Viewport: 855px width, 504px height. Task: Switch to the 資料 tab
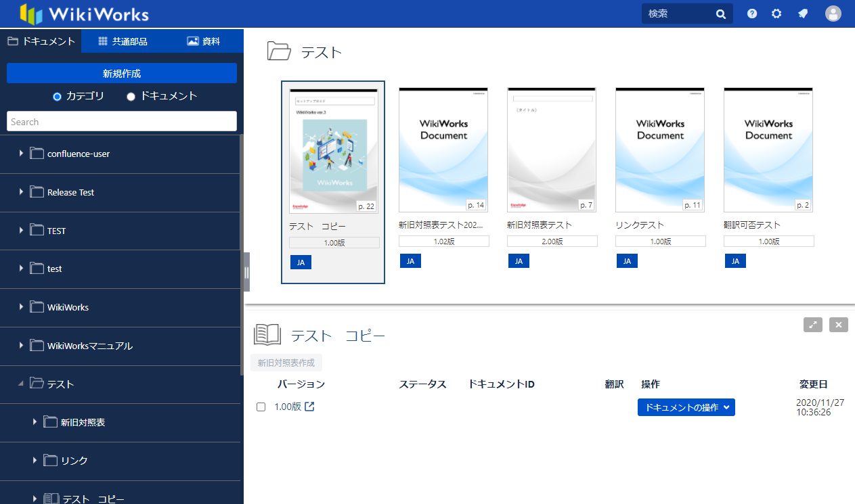tap(204, 41)
